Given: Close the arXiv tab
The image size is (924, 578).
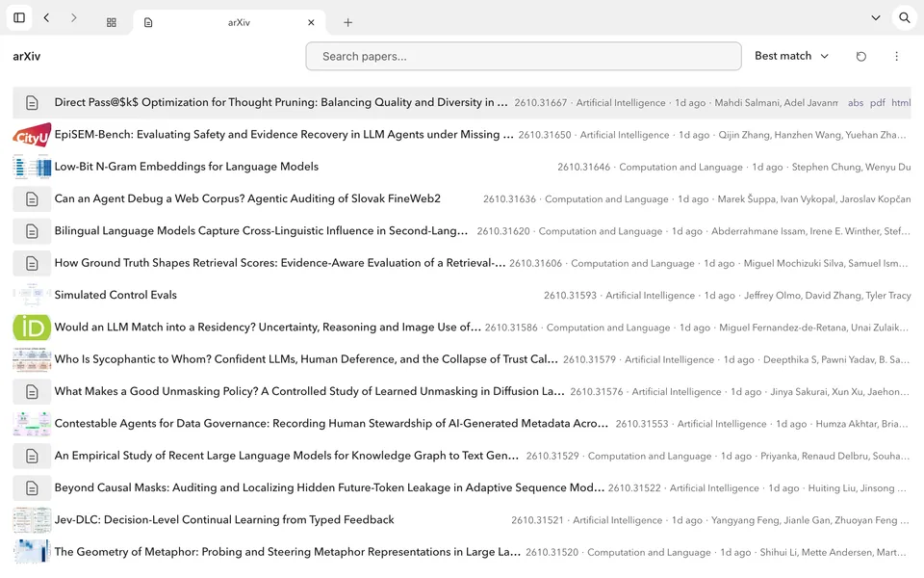Looking at the screenshot, I should [311, 22].
